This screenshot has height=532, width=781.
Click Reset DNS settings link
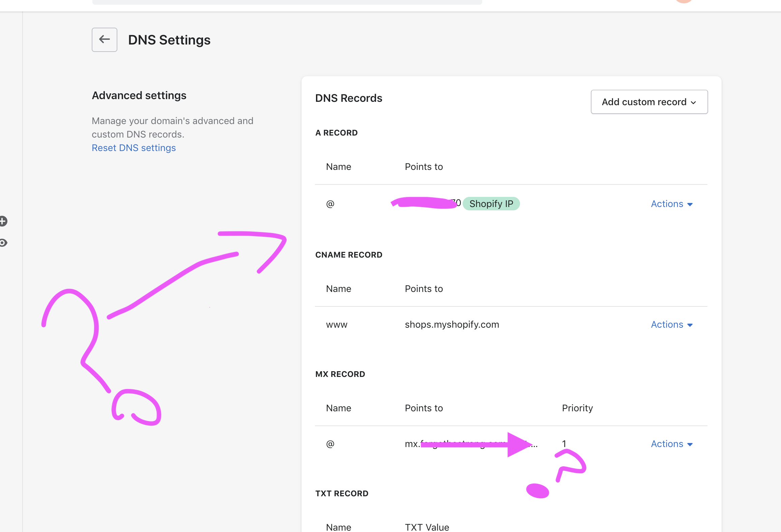[x=134, y=148]
